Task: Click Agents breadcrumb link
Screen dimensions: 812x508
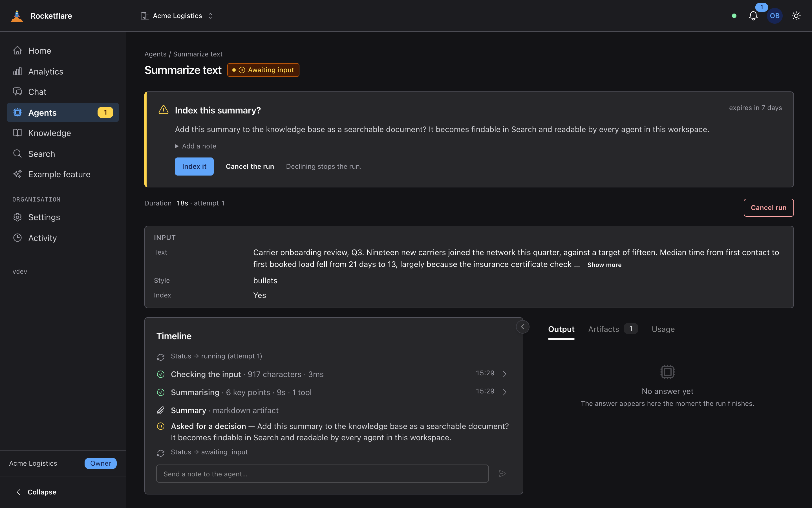Action: (x=155, y=54)
